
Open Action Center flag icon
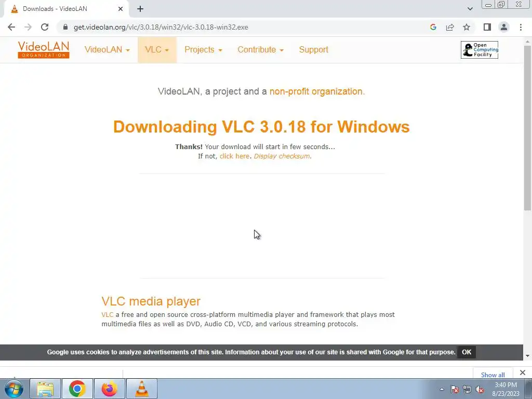click(454, 389)
